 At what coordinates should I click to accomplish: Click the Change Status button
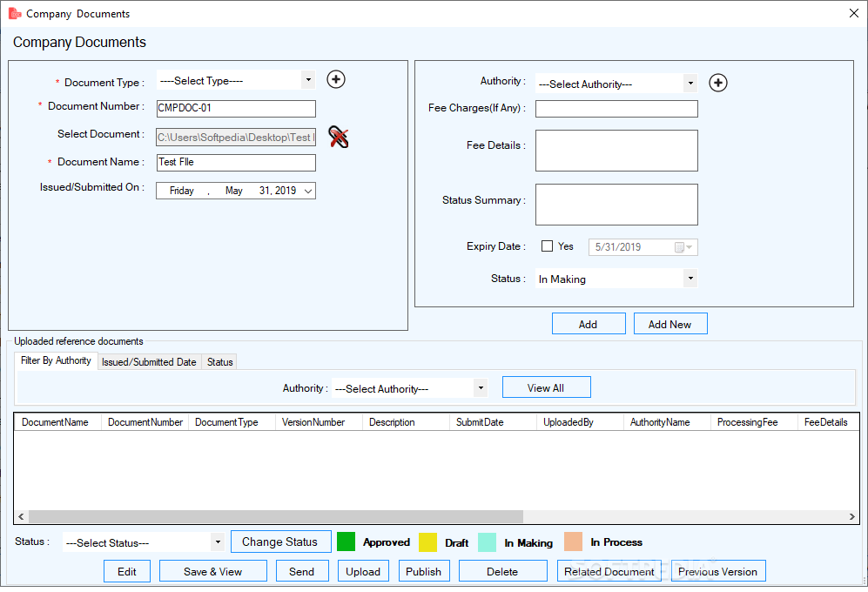[x=280, y=542]
